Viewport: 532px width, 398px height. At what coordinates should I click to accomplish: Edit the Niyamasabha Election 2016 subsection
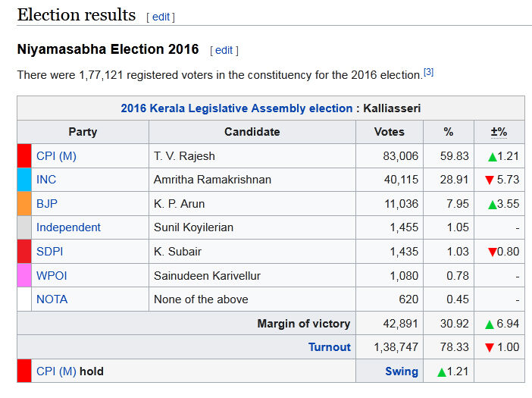(224, 50)
